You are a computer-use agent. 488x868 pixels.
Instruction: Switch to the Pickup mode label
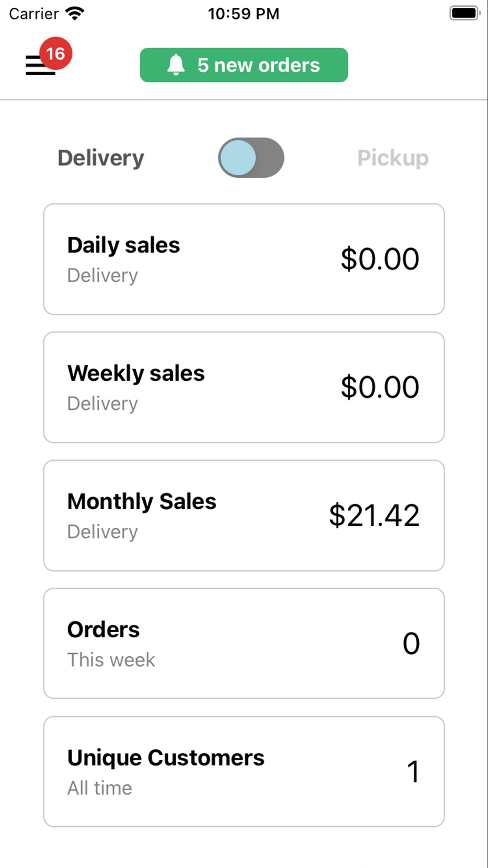tap(393, 158)
